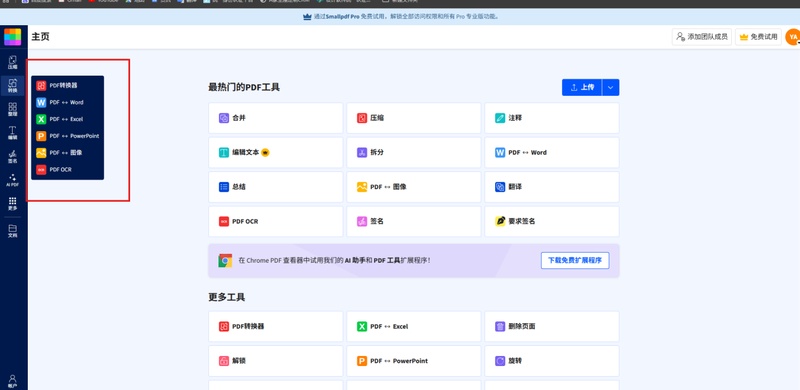Open 压缩 in the left sidebar
800x390 pixels.
click(12, 62)
